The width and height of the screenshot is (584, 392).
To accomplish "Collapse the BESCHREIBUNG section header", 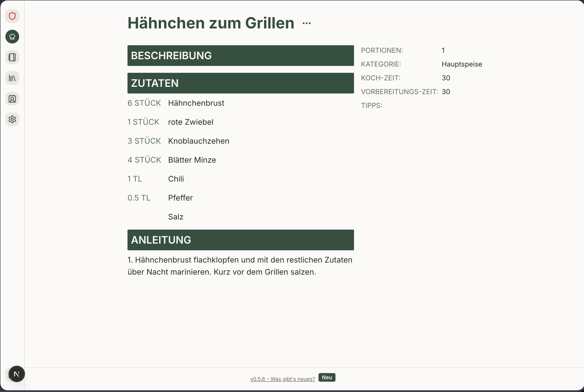I will coord(240,56).
